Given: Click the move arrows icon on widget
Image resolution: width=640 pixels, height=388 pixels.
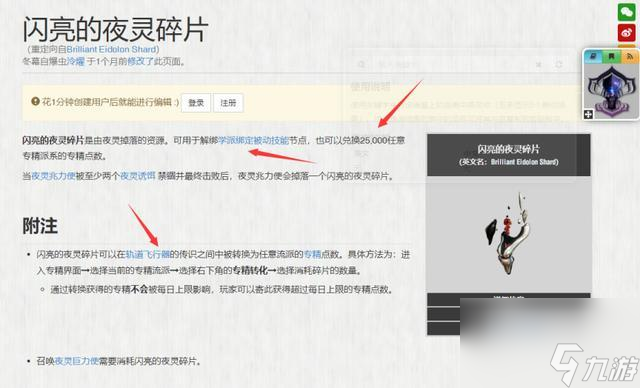Looking at the screenshot, I should [x=588, y=114].
